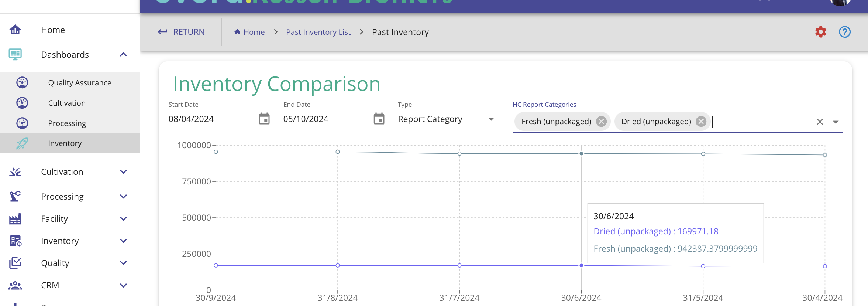Expand the Quality menu chevron

pyautogui.click(x=123, y=263)
